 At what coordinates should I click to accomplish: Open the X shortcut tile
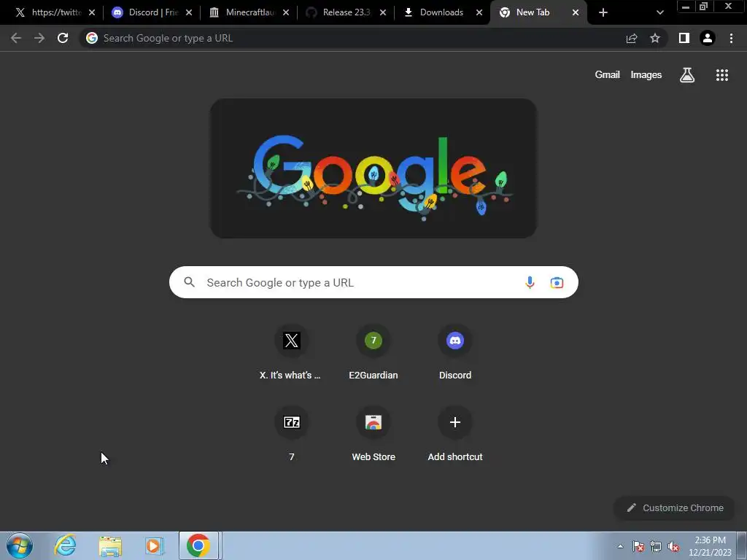pos(291,353)
